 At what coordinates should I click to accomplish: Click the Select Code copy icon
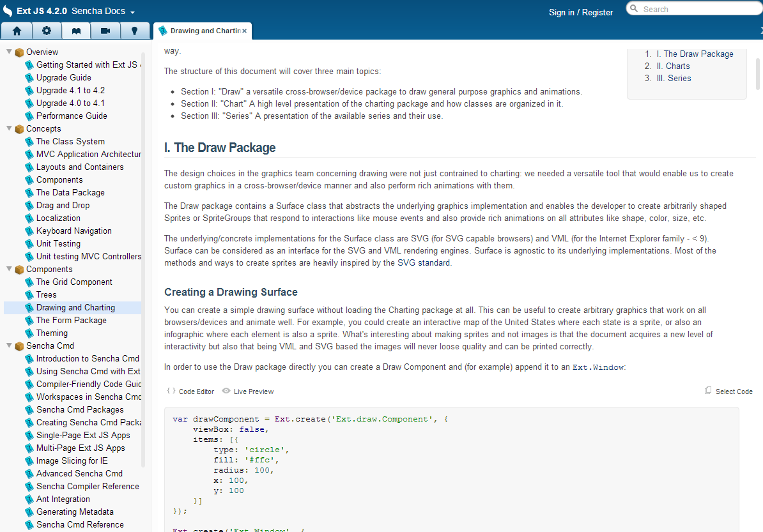[x=708, y=390]
